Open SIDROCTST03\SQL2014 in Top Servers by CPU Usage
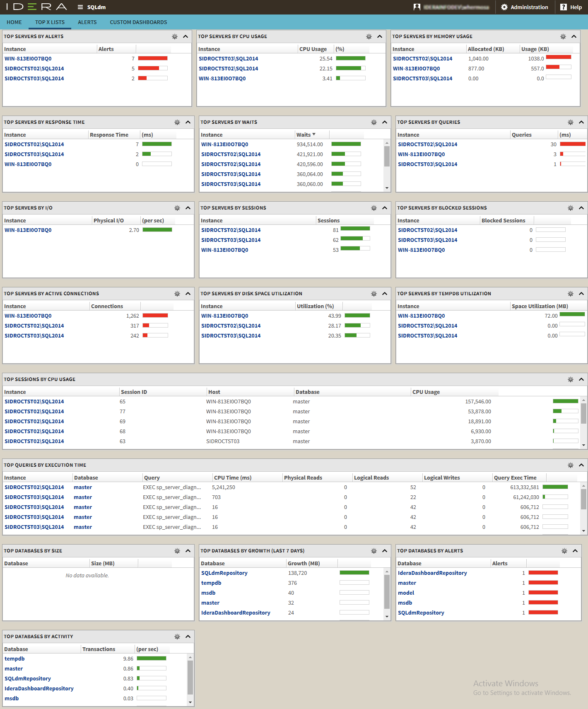 (229, 59)
